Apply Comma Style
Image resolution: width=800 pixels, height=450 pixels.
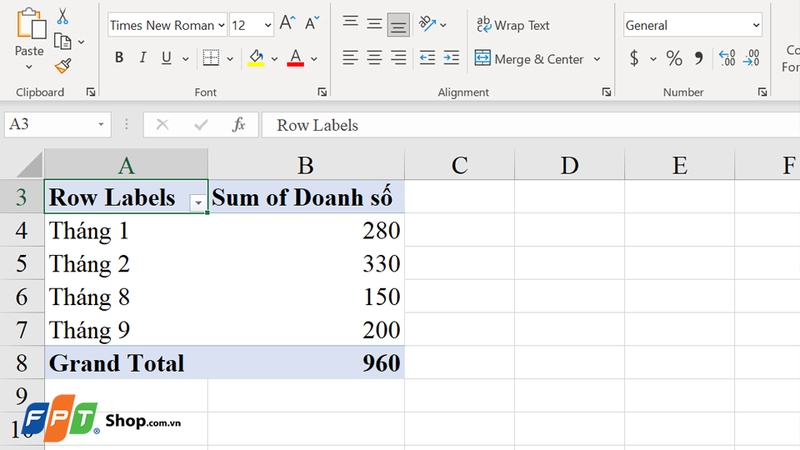(x=698, y=58)
